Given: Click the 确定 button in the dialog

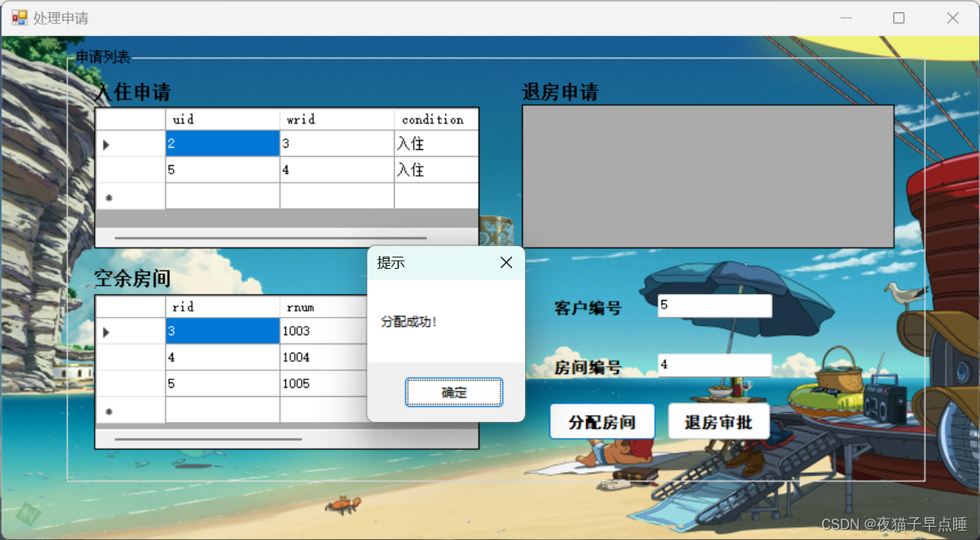Looking at the screenshot, I should tap(453, 392).
